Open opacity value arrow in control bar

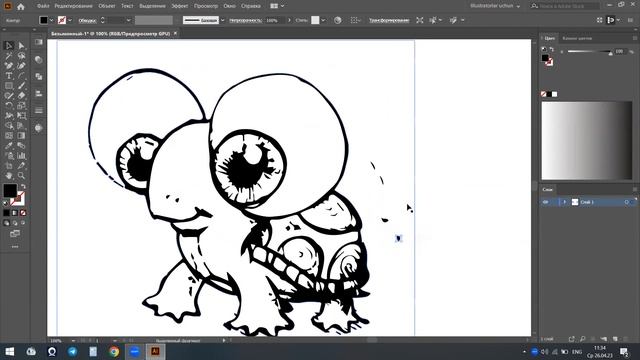tap(289, 20)
